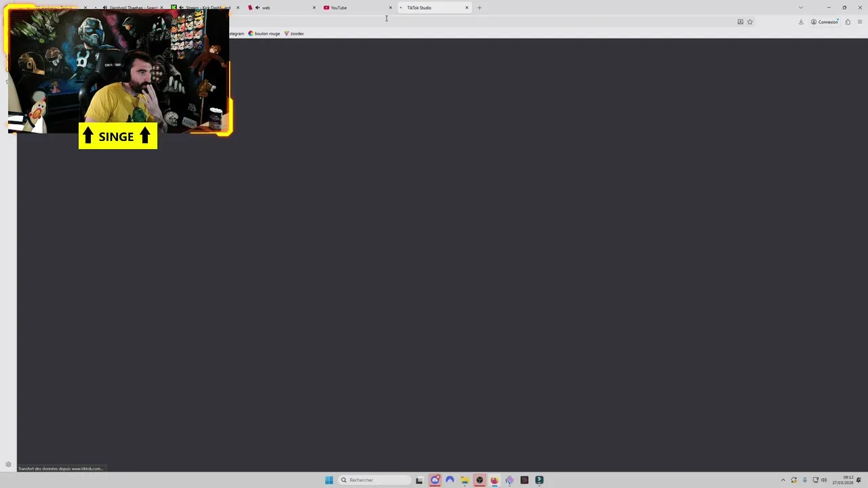The height and width of the screenshot is (488, 868).
Task: Open the extensions puzzle icon
Action: [x=848, y=22]
